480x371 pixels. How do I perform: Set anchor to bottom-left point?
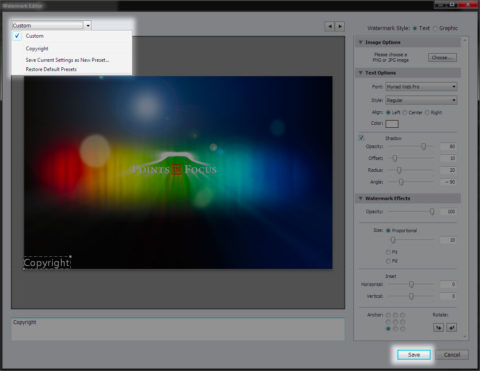click(x=388, y=329)
